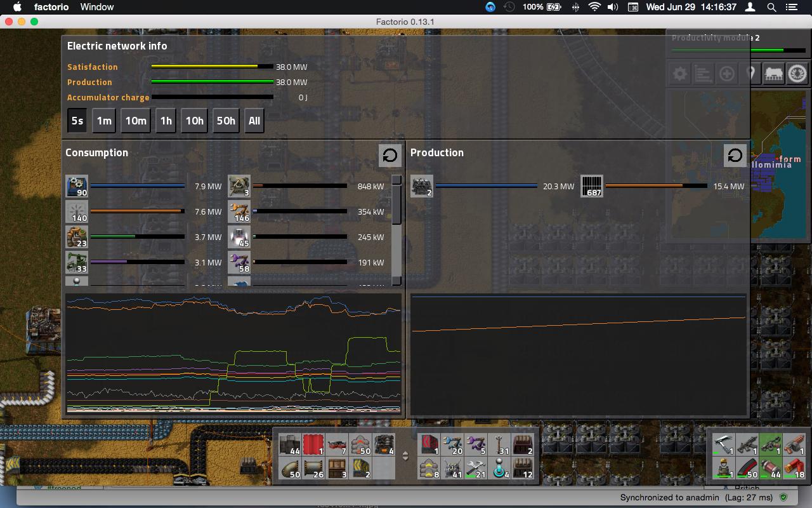Select red underground belt slot with 1
The height and width of the screenshot is (508, 812).
pos(429,444)
